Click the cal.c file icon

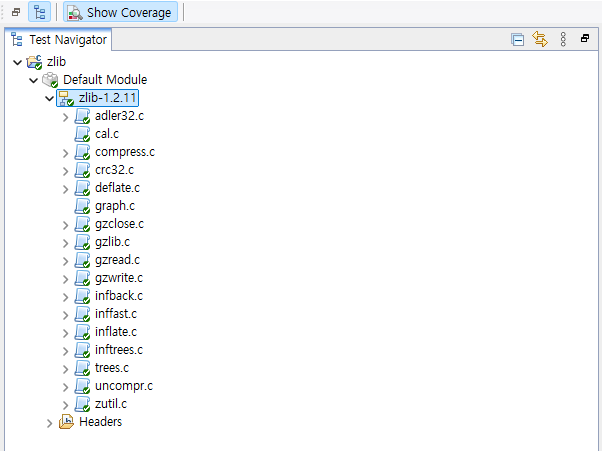pos(83,134)
